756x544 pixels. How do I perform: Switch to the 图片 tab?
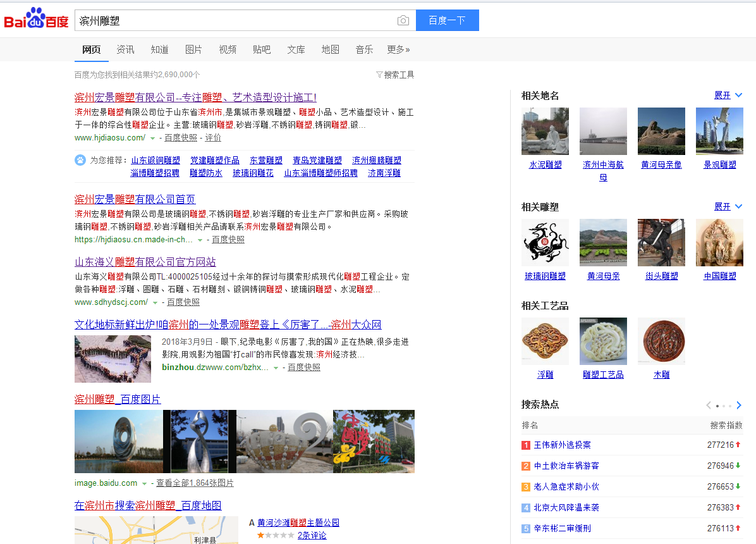pos(193,49)
